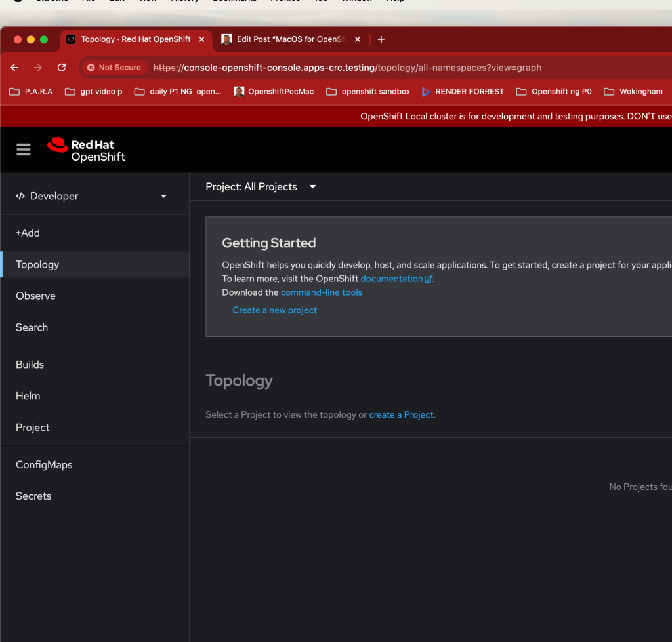Viewport: 672px width, 642px height.
Task: Open the Wokingham bookmark folder
Action: pyautogui.click(x=633, y=92)
